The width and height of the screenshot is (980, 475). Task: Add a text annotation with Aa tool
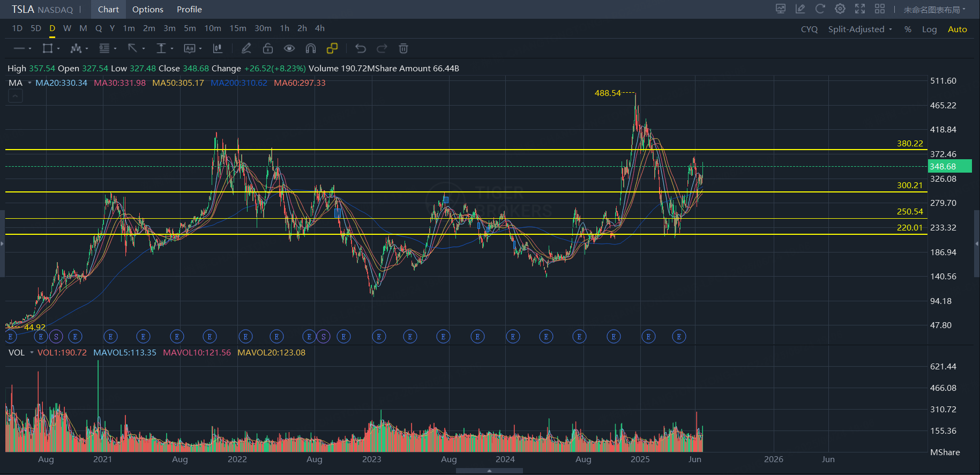click(189, 49)
